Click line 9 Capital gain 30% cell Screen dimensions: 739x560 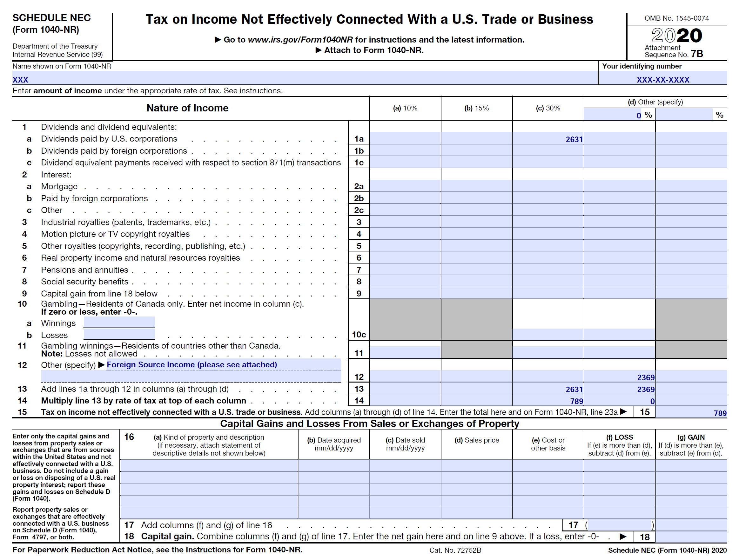[548, 293]
